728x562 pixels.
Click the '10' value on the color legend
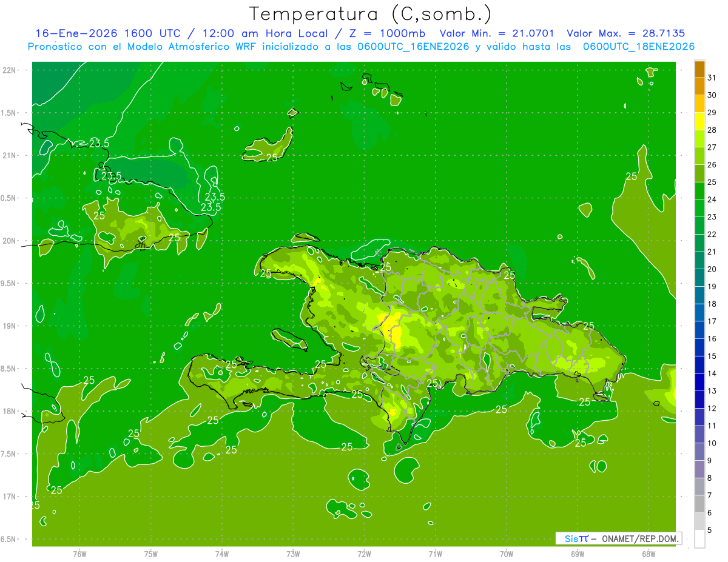(x=712, y=443)
